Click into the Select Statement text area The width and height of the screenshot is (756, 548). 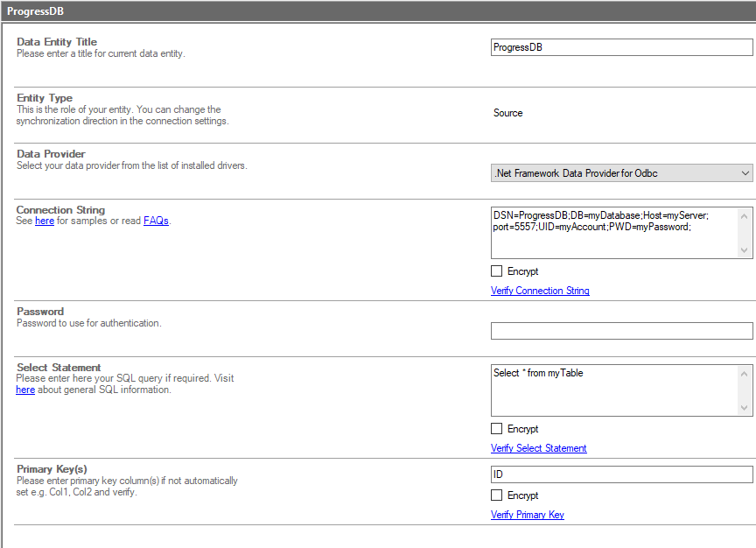click(x=612, y=390)
